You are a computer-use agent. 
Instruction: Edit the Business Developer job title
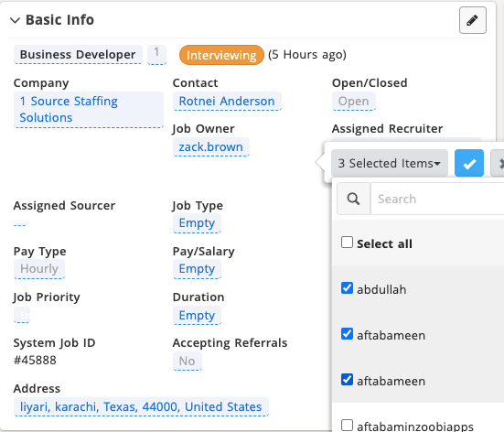(x=78, y=54)
